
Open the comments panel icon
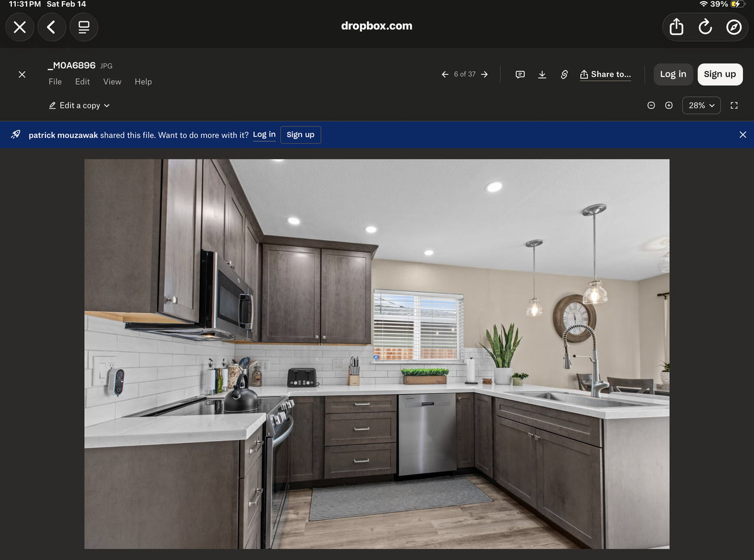520,74
